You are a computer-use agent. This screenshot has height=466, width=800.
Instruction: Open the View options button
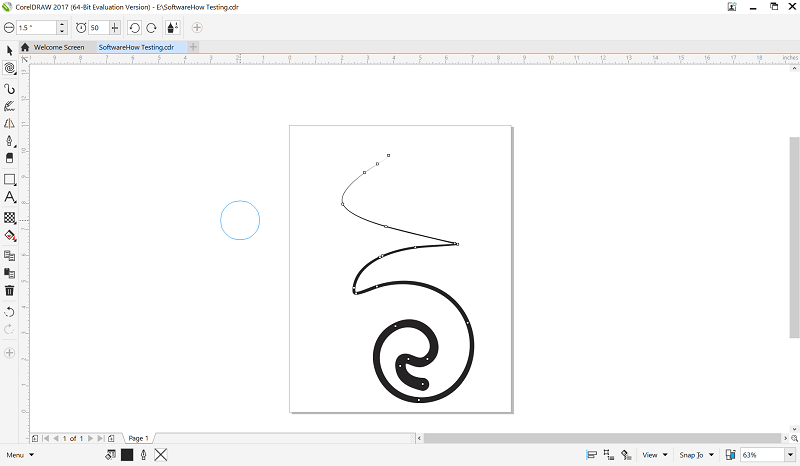655,455
